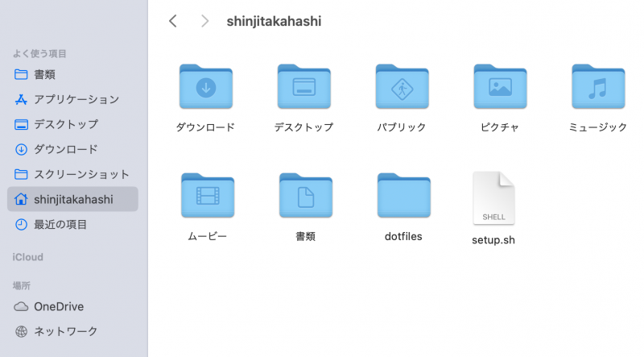Select the デスクトップ folder in main view
The width and height of the screenshot is (644, 357).
tap(303, 87)
